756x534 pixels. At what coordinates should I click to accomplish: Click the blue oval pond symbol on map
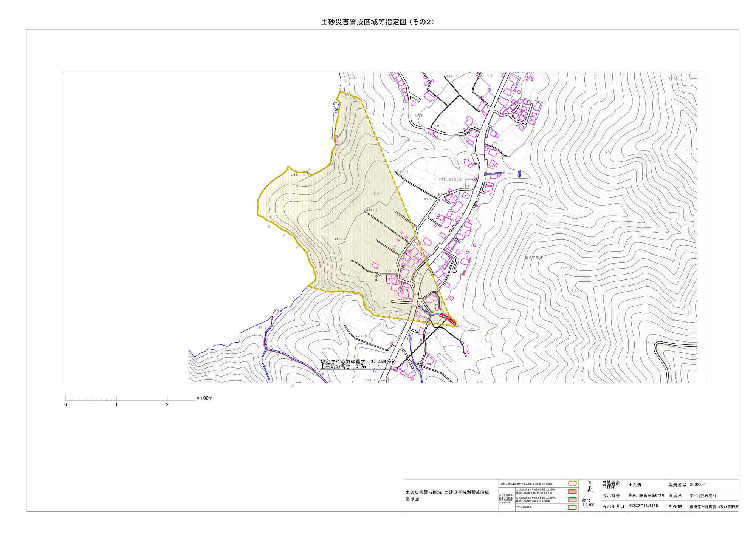click(519, 174)
